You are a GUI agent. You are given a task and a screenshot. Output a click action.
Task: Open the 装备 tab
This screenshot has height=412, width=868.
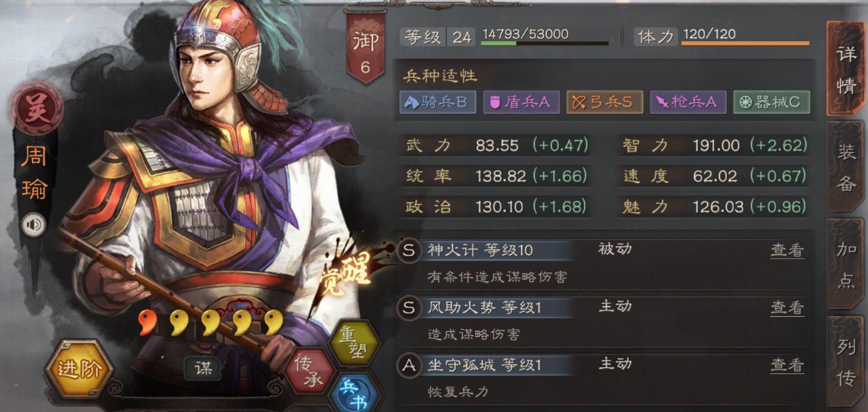[845, 166]
